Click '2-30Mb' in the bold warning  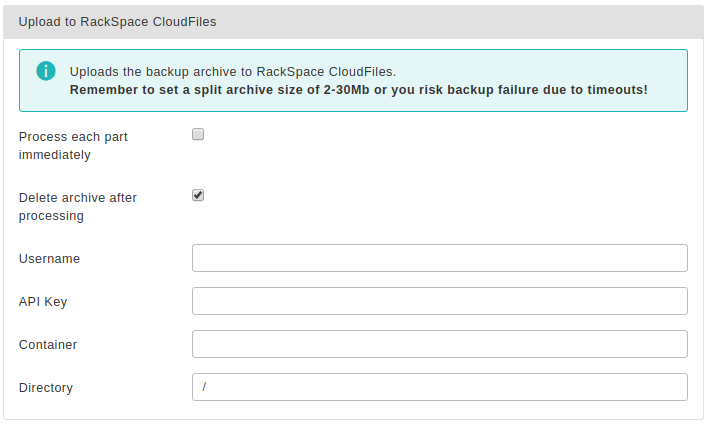click(x=346, y=90)
